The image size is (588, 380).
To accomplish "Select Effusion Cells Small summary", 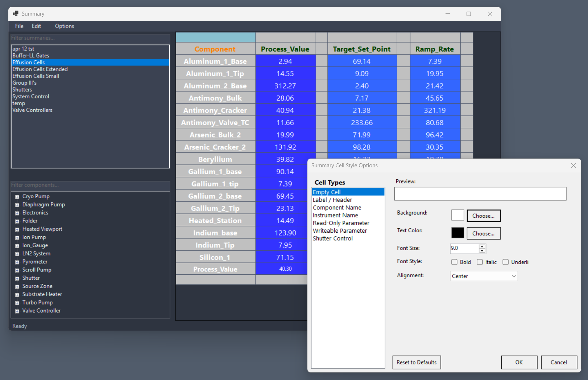I will (x=90, y=76).
